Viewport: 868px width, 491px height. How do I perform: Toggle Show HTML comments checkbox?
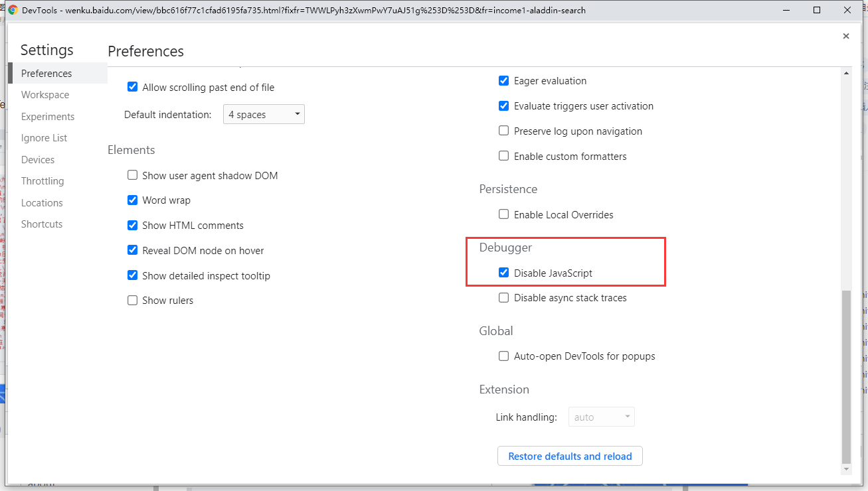[132, 225]
